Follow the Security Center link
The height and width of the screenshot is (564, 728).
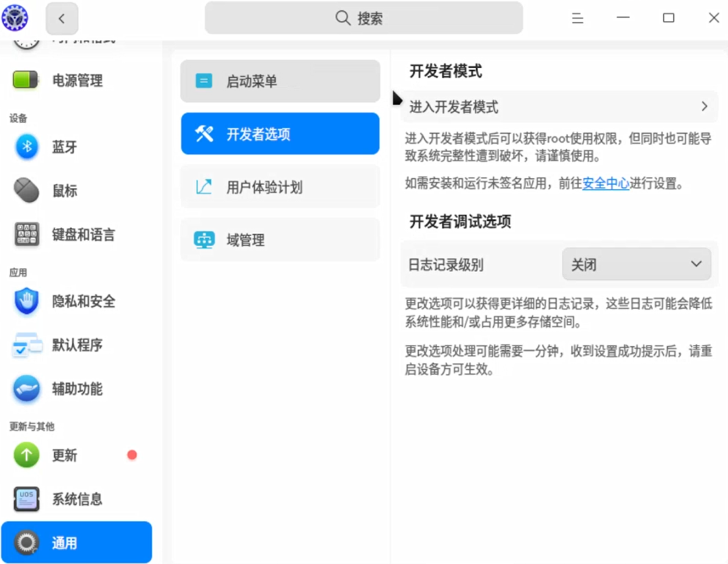(605, 183)
